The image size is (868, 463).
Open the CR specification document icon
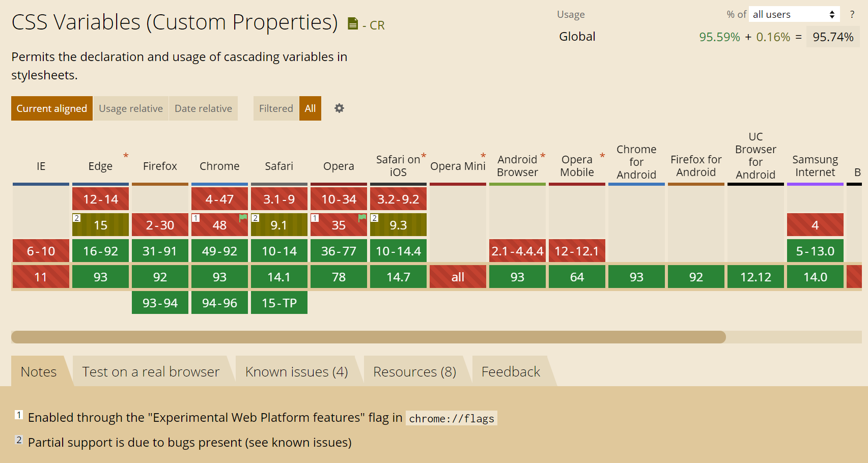[x=353, y=24]
